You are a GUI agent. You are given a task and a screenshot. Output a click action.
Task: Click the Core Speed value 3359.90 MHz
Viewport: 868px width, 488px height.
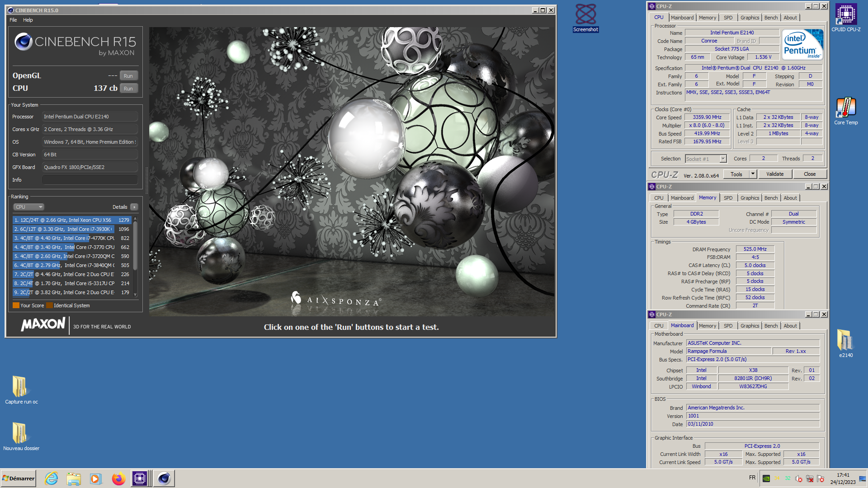tap(707, 117)
